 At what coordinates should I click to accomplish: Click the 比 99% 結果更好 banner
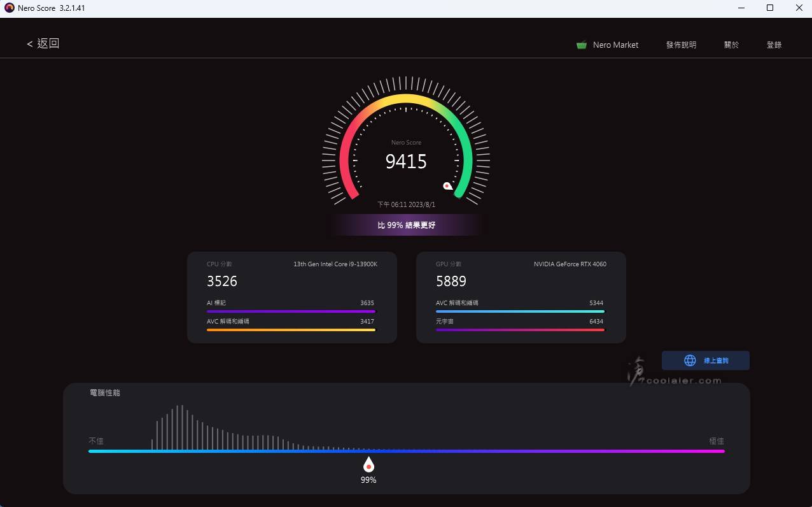pos(406,225)
